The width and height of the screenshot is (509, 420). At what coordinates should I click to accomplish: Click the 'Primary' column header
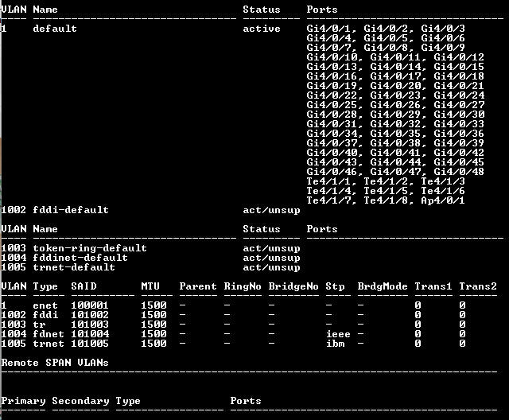pos(23,401)
